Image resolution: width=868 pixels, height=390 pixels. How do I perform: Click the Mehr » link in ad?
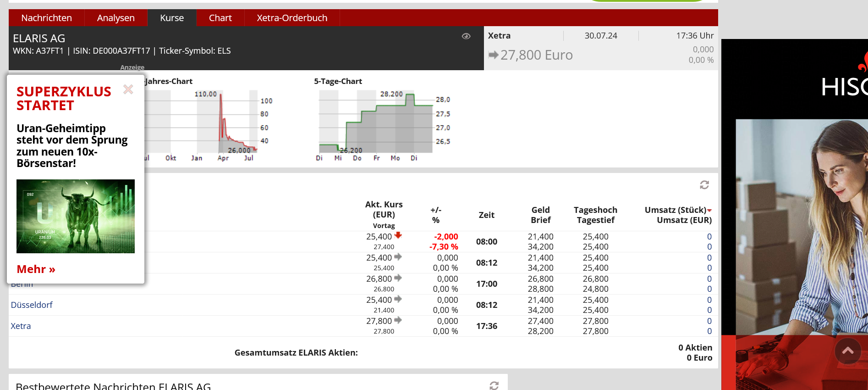(x=36, y=269)
